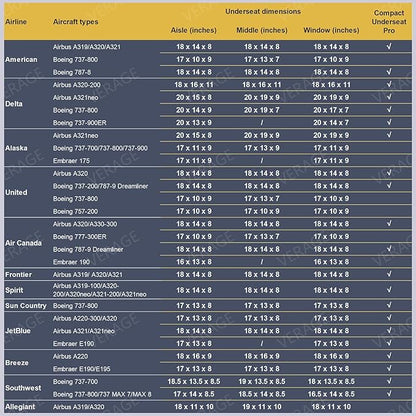
Task: Click Allegiant middle dimension 19 x 11 x 10
Action: pyautogui.click(x=262, y=407)
